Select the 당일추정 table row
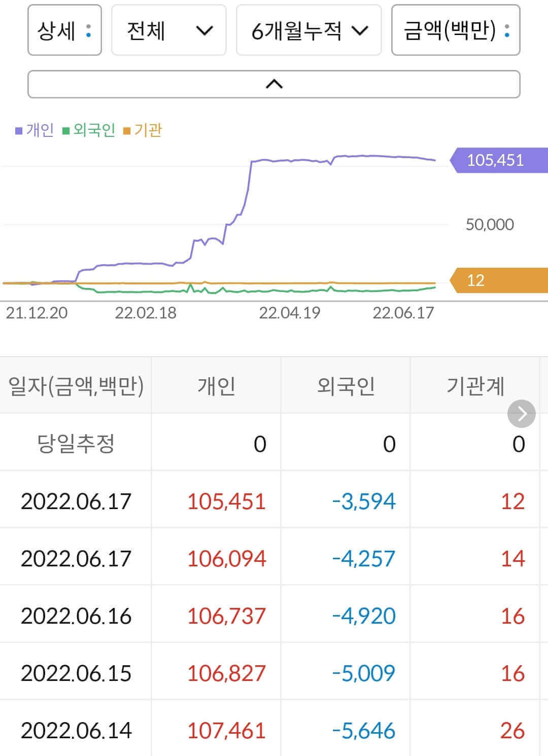Screen dimensions: 548x756 pos(76,443)
